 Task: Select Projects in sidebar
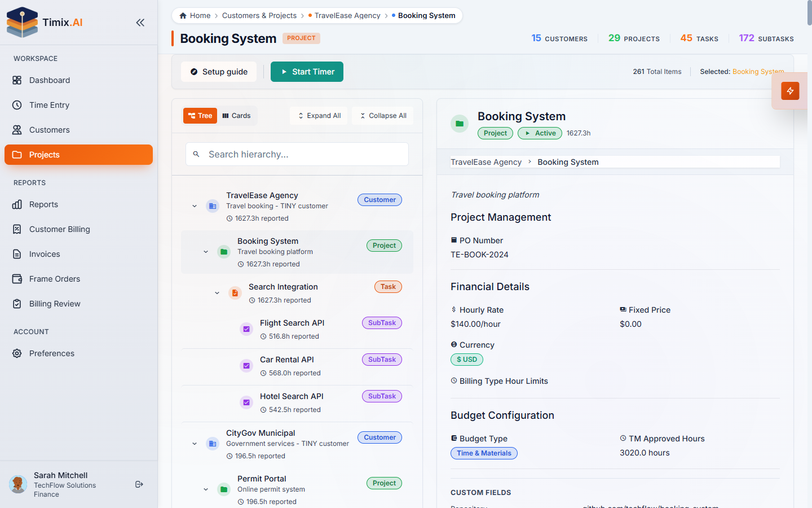(x=78, y=155)
